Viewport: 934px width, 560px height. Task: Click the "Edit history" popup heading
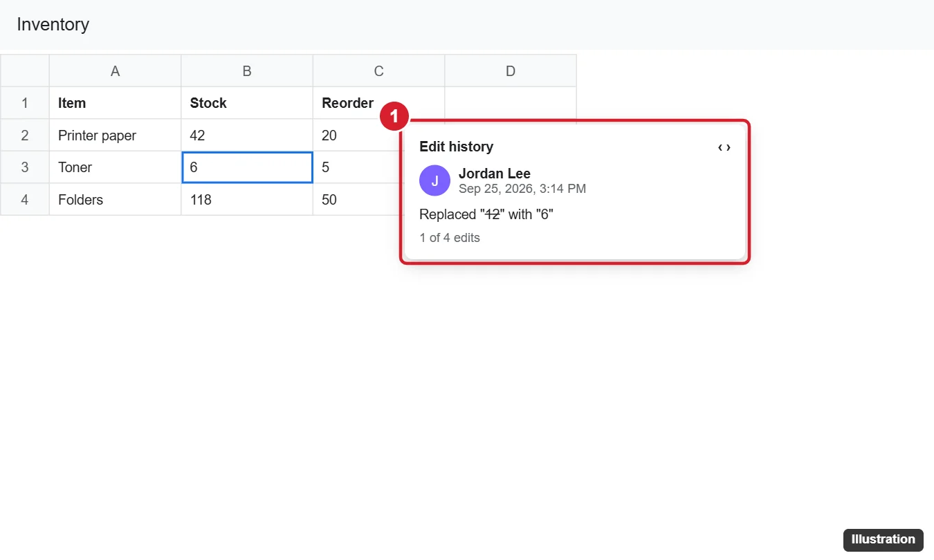pyautogui.click(x=456, y=147)
